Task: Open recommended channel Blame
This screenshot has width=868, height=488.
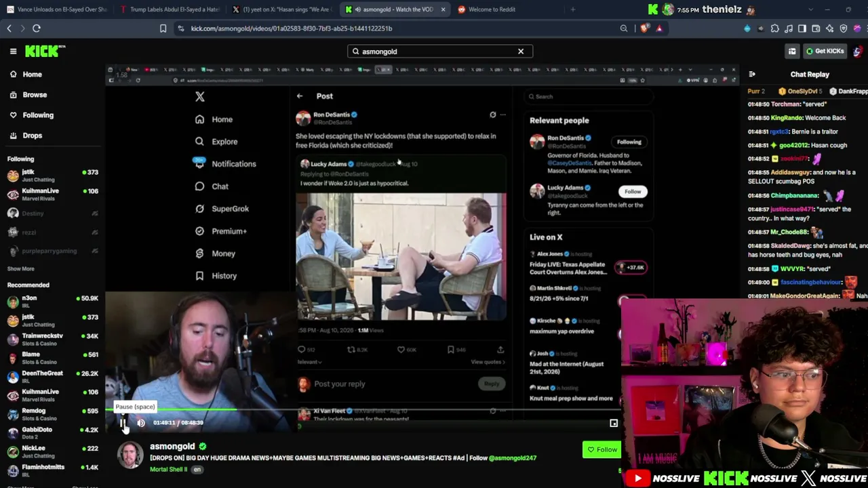Action: pos(52,358)
